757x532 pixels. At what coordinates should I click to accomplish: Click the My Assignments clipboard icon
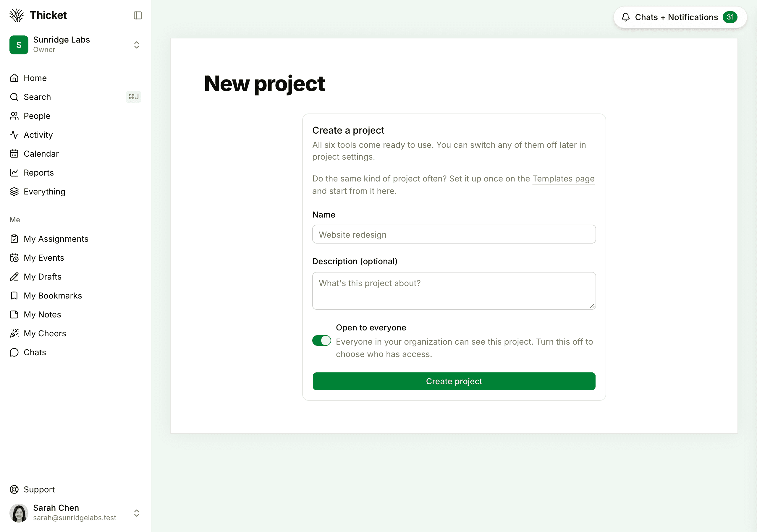[x=14, y=239]
